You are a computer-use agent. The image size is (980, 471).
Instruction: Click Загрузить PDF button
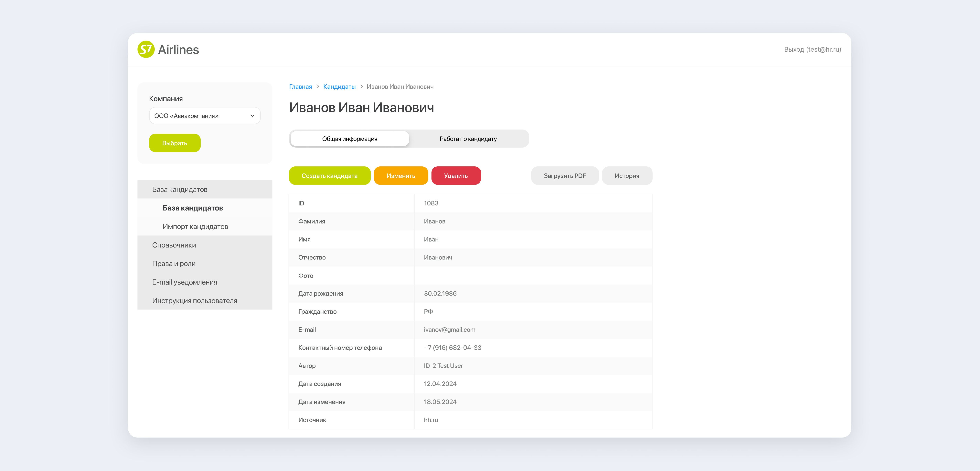[x=564, y=176]
